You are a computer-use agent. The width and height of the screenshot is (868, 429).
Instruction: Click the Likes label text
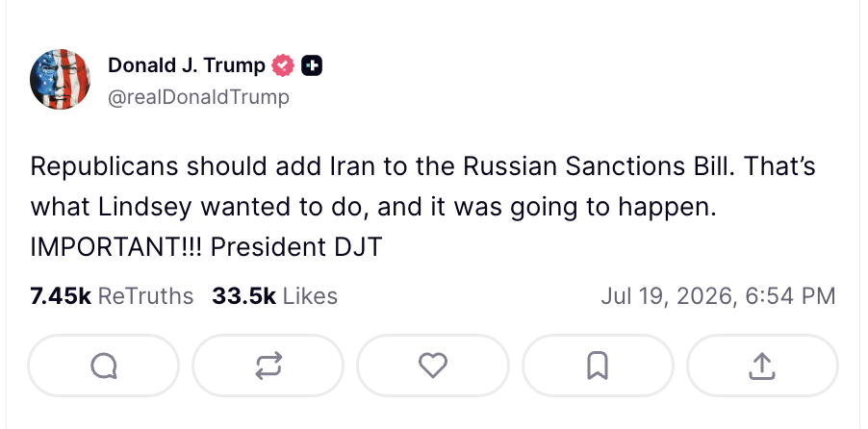[310, 296]
